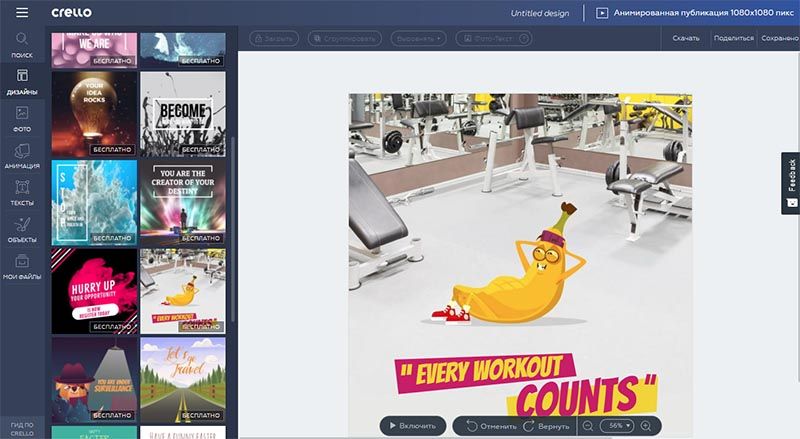Open the Тексты sidebar section
The height and width of the screenshot is (439, 800).
[22, 192]
